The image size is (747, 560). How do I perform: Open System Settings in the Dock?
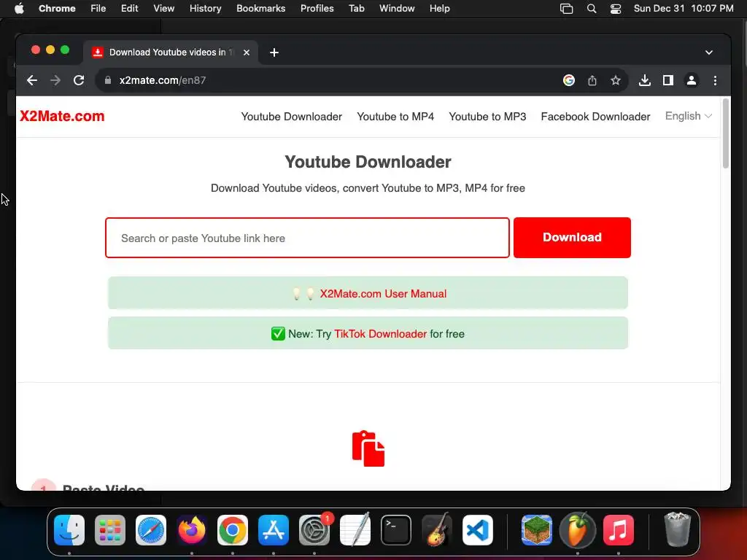click(x=314, y=530)
